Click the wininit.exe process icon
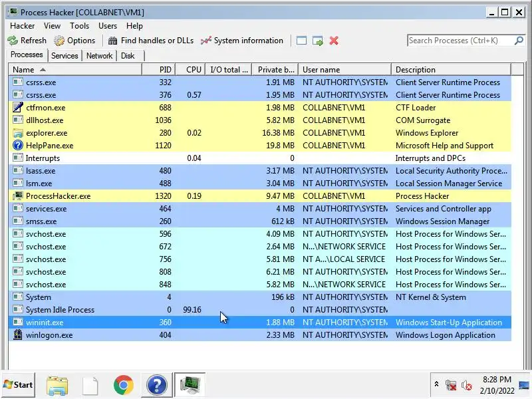 point(18,322)
